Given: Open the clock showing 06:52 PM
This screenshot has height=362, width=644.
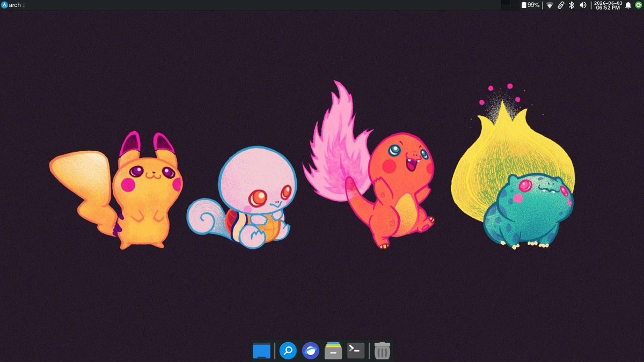Looking at the screenshot, I should click(608, 5).
